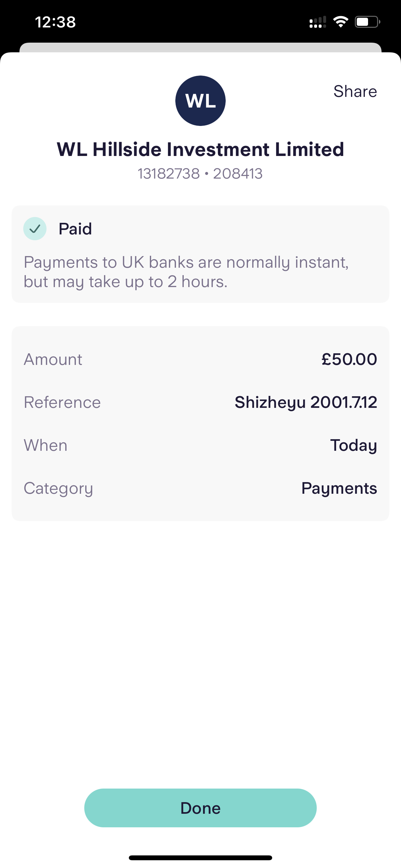The image size is (401, 868).
Task: Tap the payments to UK banks notice
Action: point(186,272)
